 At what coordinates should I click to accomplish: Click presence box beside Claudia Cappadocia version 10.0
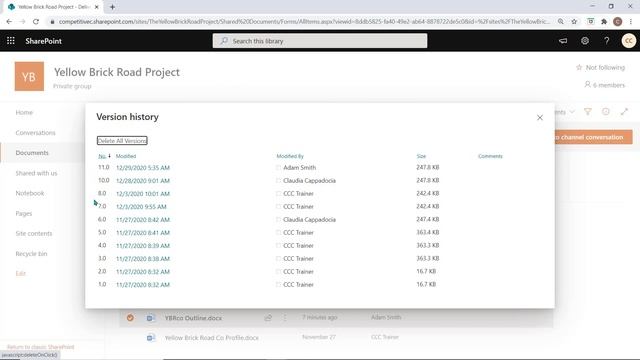point(278,181)
